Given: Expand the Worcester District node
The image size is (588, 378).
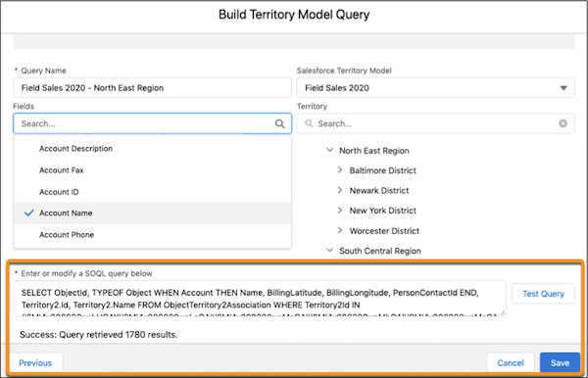Looking at the screenshot, I should pos(340,230).
